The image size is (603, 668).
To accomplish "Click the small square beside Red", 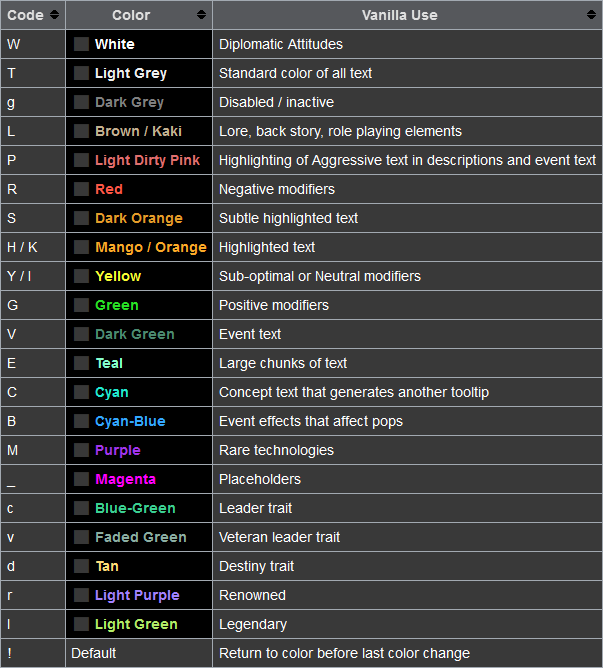I will (81, 189).
